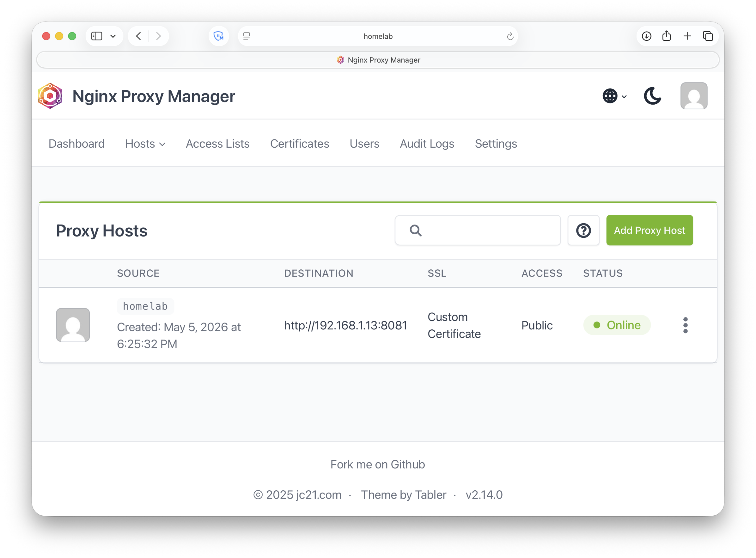Click the STATUS column header

pyautogui.click(x=603, y=273)
